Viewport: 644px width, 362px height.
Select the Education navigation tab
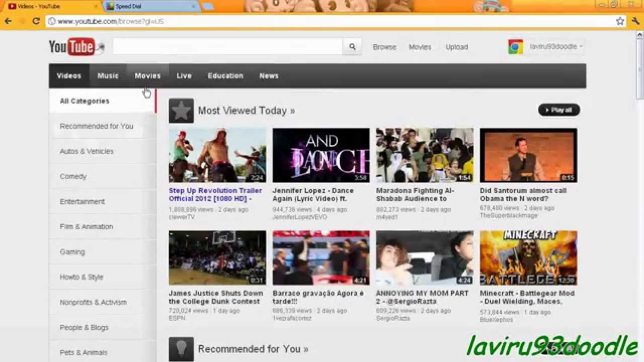tap(225, 76)
